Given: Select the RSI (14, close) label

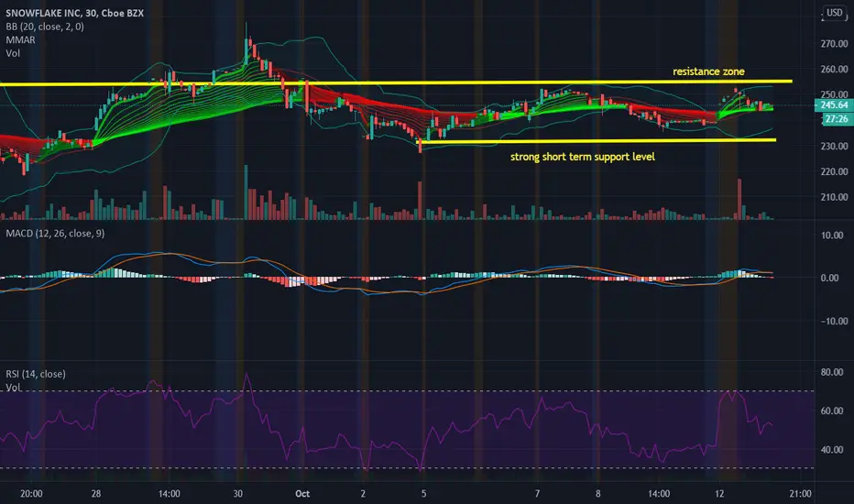Looking at the screenshot, I should (x=36, y=374).
